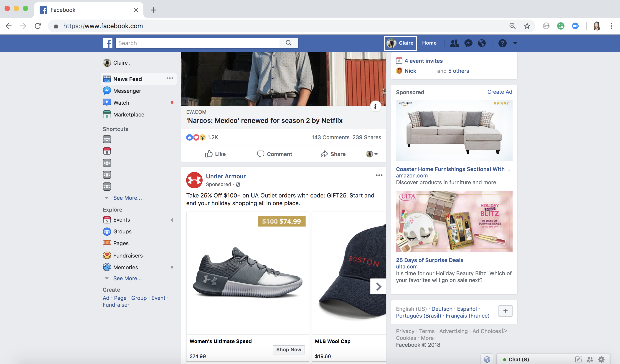Expand See More under Shortcuts
The width and height of the screenshot is (620, 364).
127,198
